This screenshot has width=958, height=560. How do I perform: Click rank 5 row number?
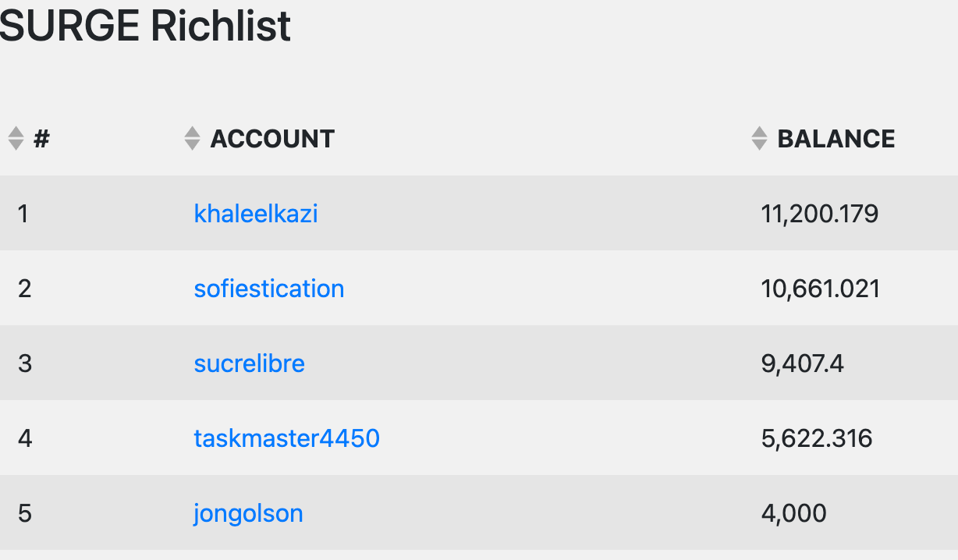tap(24, 513)
